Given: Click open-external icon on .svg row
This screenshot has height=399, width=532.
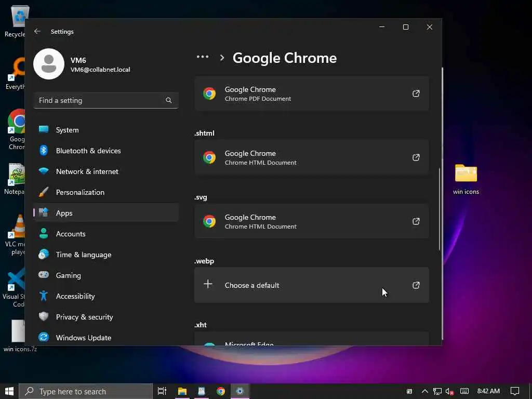Looking at the screenshot, I should [416, 221].
